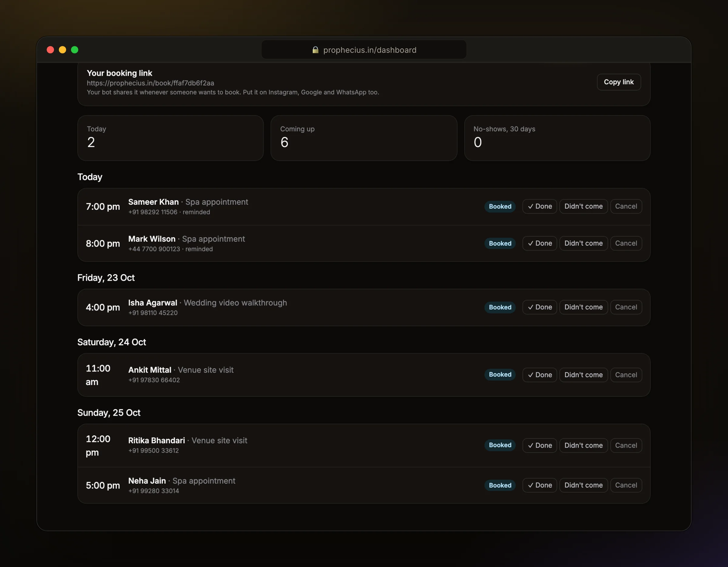Viewport: 728px width, 567px height.
Task: Cancel Sameer Khan's spa appointment
Action: (x=626, y=206)
